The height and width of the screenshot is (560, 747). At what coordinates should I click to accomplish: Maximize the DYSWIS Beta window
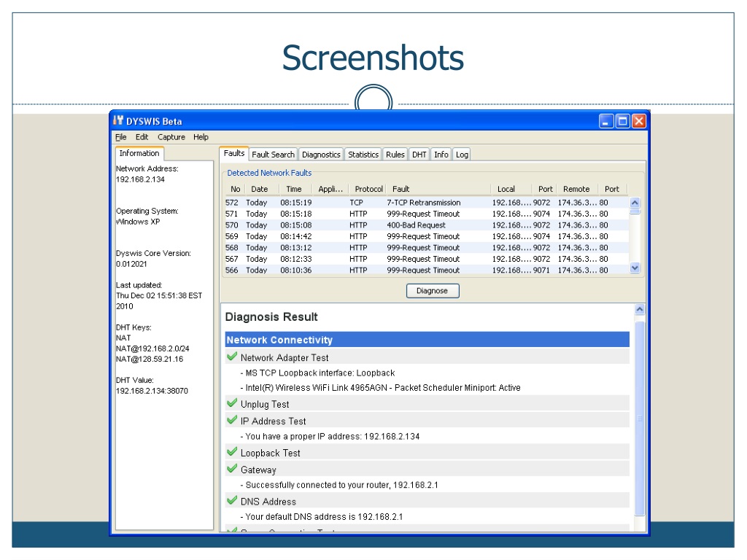622,122
